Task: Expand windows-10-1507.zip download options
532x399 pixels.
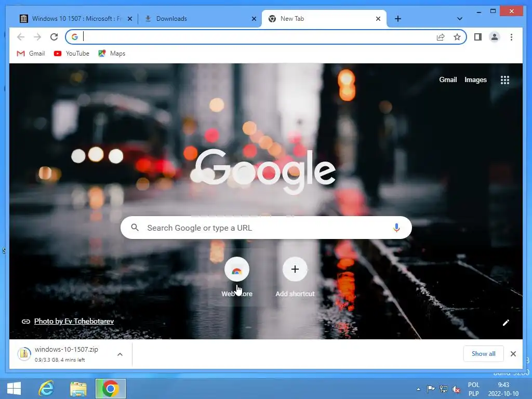Action: pyautogui.click(x=120, y=354)
